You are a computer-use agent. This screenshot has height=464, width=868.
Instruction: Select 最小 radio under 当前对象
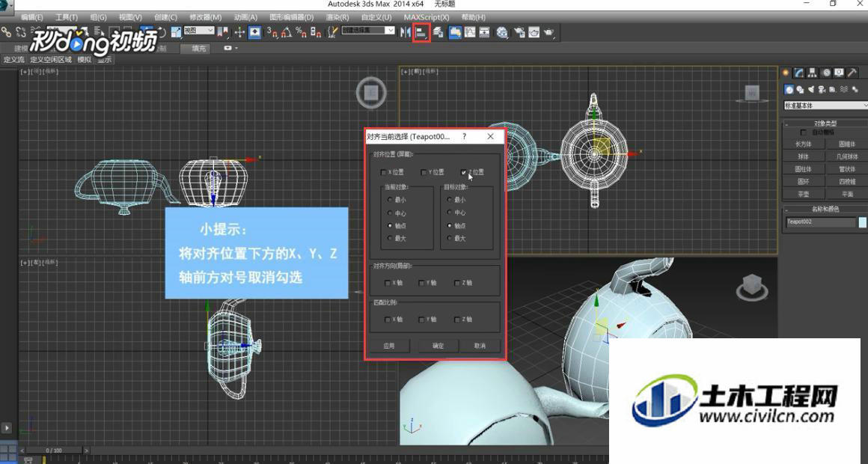pyautogui.click(x=391, y=200)
